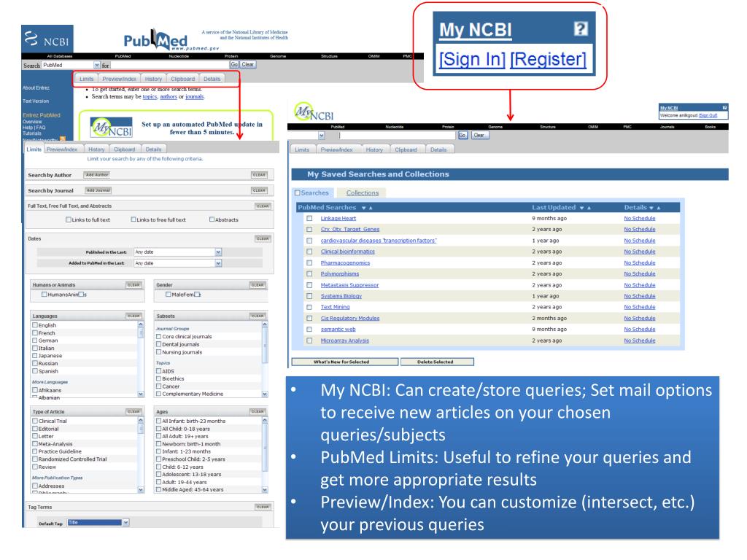Click the My NCBI logo on saved searches page

tap(314, 112)
